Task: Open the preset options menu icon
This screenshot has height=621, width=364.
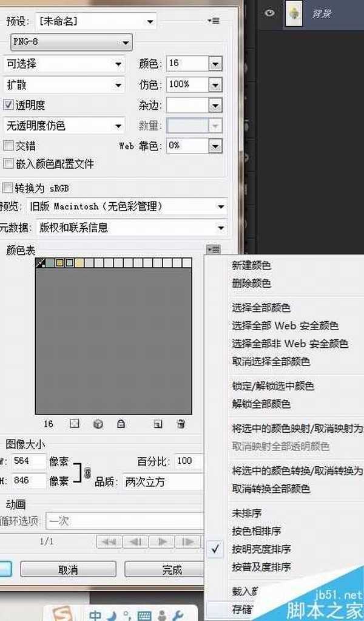Action: pyautogui.click(x=212, y=21)
